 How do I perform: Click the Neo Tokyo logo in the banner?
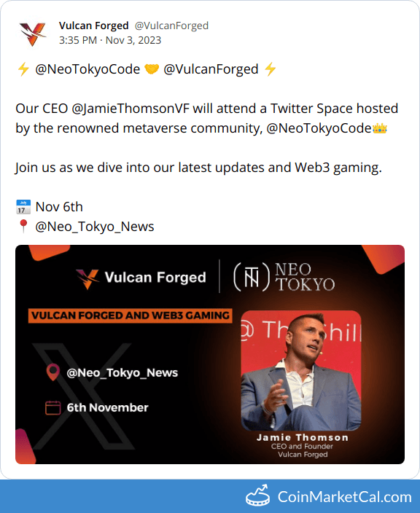pos(284,277)
